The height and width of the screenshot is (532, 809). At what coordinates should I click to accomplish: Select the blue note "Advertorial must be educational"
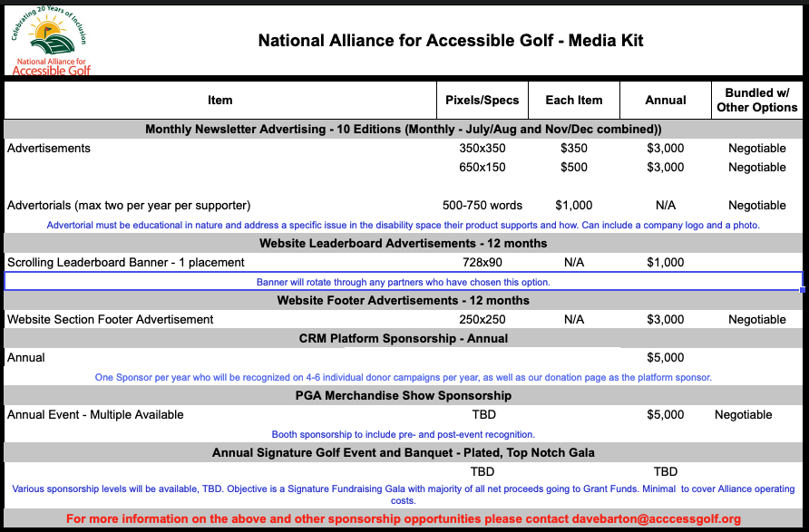pos(404,226)
